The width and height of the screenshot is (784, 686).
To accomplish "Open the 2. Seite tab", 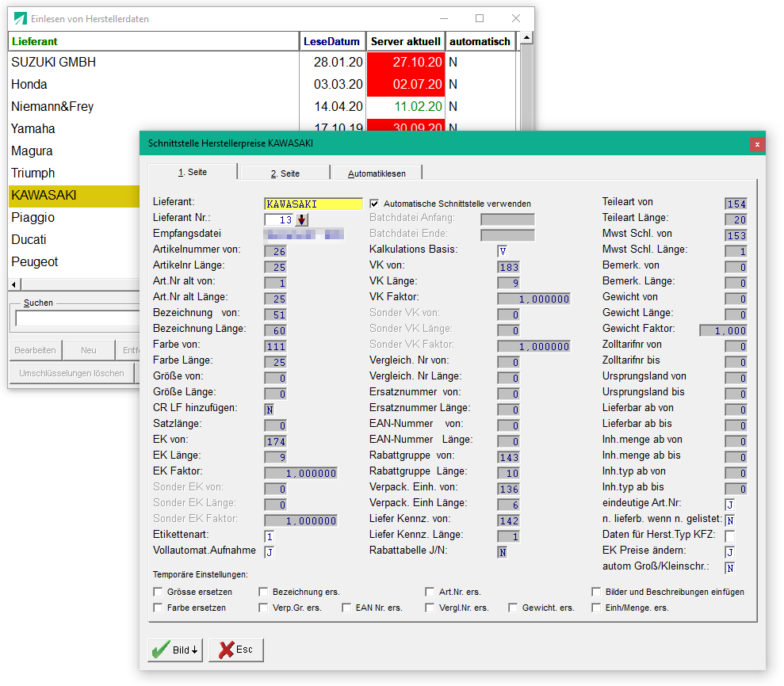I will (285, 173).
